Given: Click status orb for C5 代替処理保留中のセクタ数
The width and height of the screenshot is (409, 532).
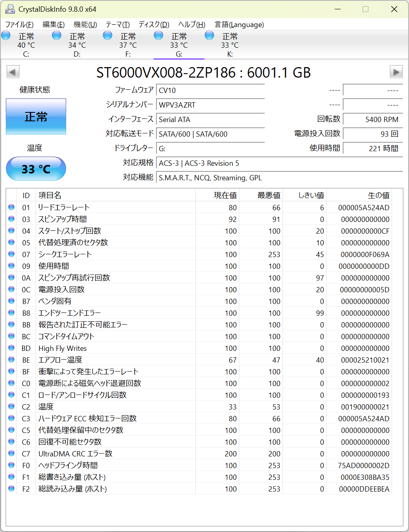Looking at the screenshot, I should point(11,430).
